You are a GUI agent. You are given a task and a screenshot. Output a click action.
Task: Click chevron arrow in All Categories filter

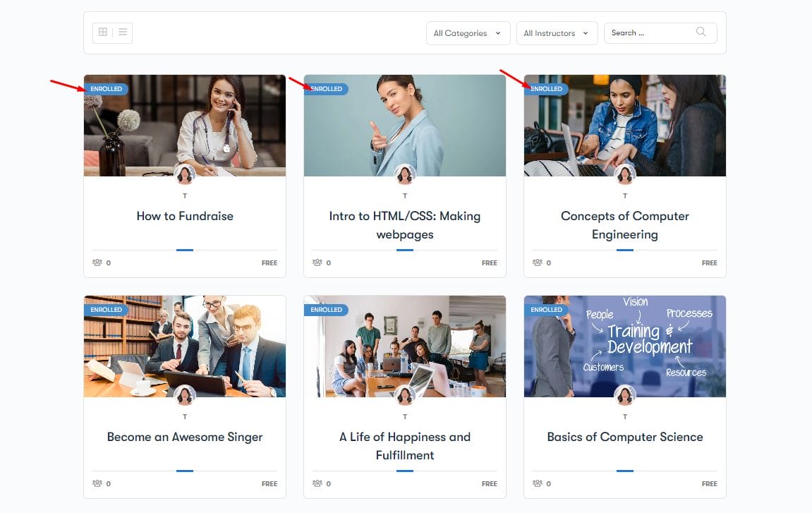coord(498,33)
